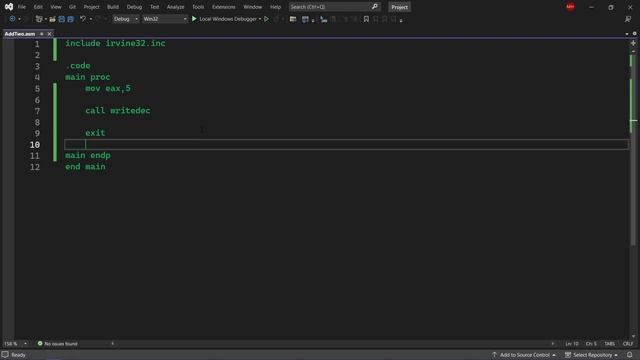The width and height of the screenshot is (640, 360).
Task: Click the Ln: 10 status indicator
Action: pyautogui.click(x=572, y=344)
